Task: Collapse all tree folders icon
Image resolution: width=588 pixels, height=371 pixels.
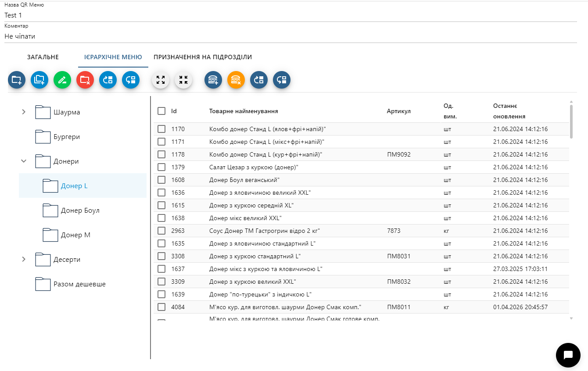Action: 183,80
